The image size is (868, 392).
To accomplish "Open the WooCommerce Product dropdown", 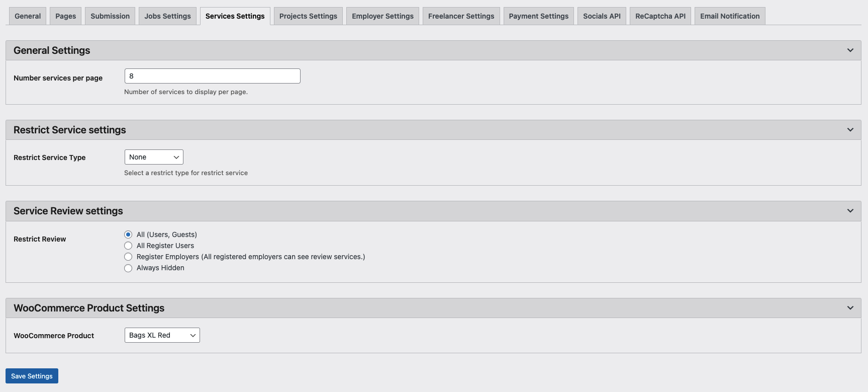I will pyautogui.click(x=162, y=335).
